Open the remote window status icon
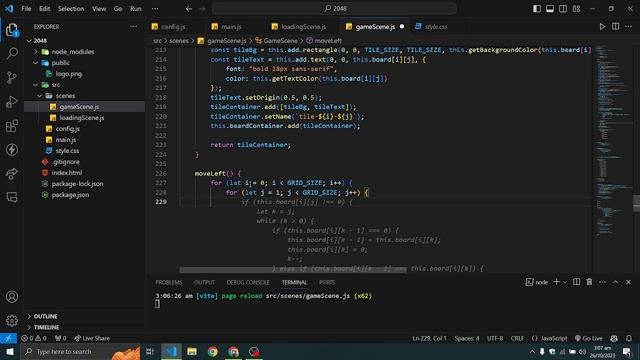This screenshot has width=640, height=360. pyautogui.click(x=8, y=338)
